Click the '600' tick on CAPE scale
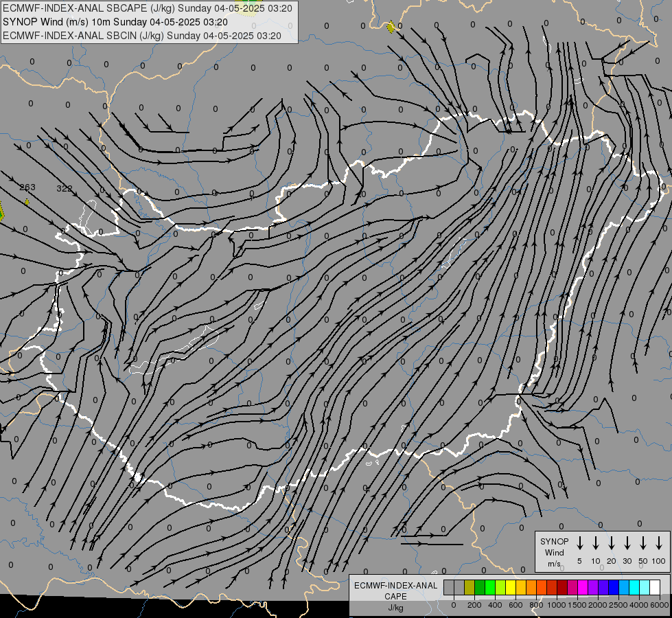 click(x=515, y=605)
